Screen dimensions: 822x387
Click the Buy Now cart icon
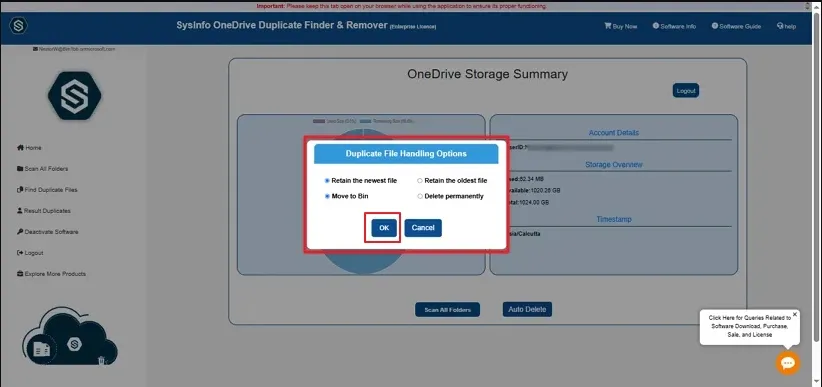tap(608, 26)
